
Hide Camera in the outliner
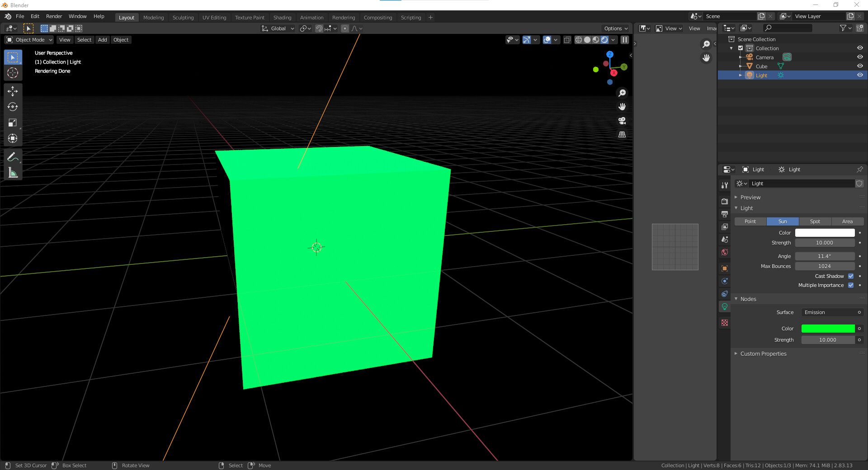tap(860, 57)
